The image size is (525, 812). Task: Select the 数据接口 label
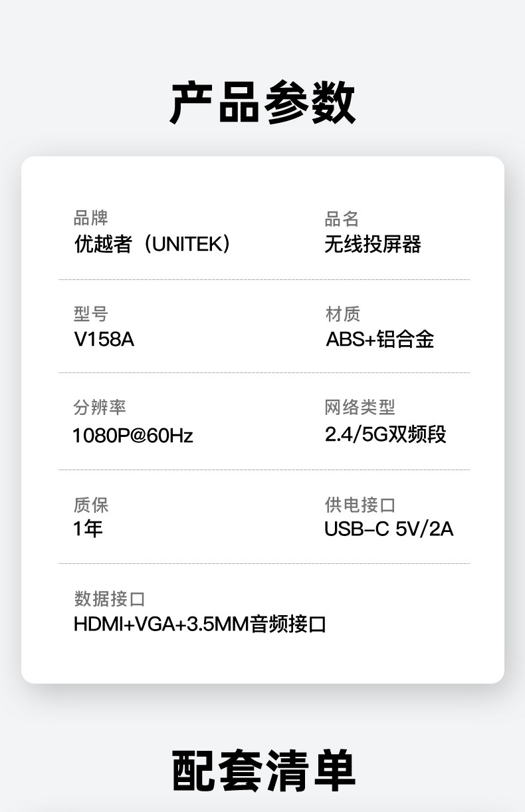[109, 599]
